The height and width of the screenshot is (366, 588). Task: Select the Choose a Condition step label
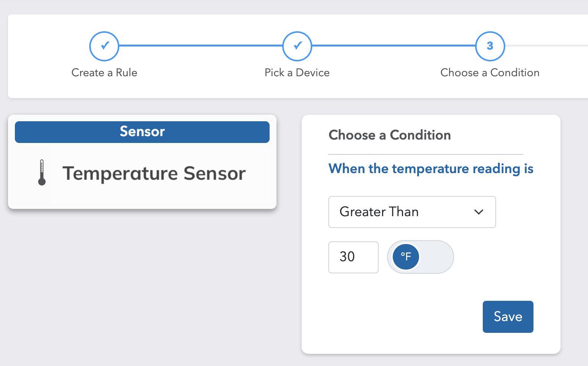coord(490,72)
